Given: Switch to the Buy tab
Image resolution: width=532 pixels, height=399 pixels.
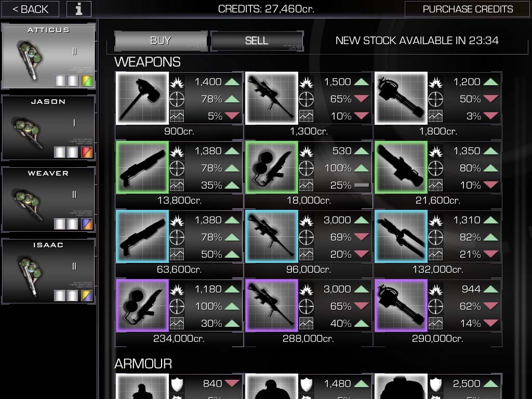Looking at the screenshot, I should [x=161, y=41].
